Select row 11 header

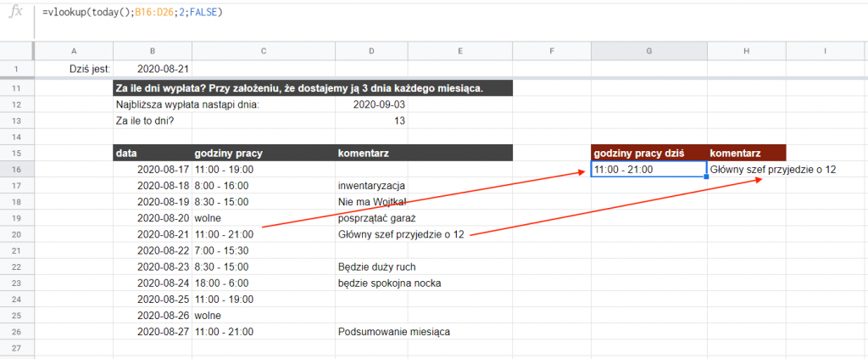pyautogui.click(x=17, y=88)
